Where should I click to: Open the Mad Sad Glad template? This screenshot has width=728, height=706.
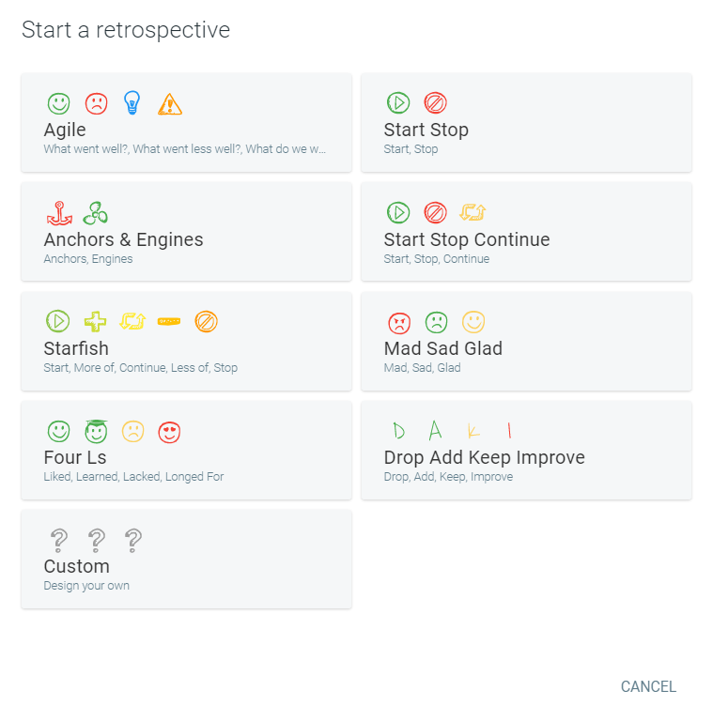526,342
